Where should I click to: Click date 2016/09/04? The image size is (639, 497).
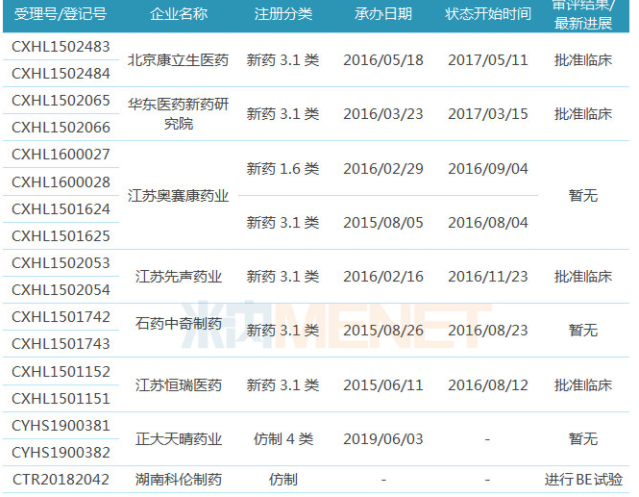point(488,169)
